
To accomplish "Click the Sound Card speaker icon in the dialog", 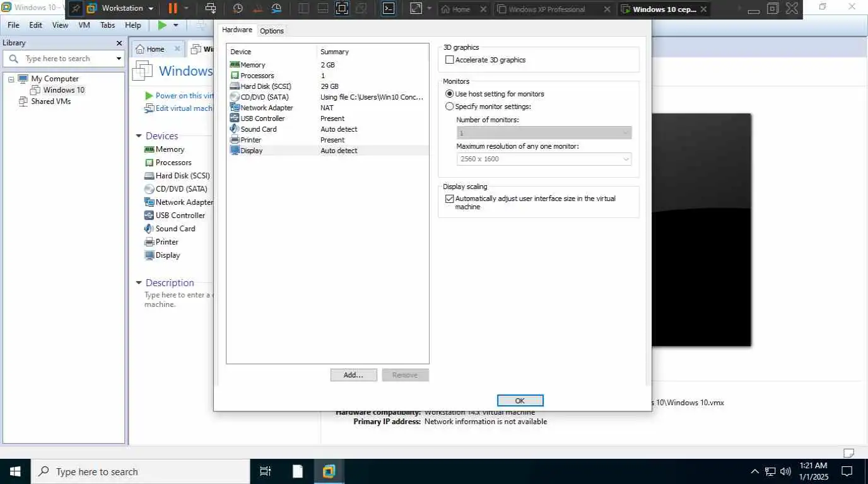I will [235, 129].
